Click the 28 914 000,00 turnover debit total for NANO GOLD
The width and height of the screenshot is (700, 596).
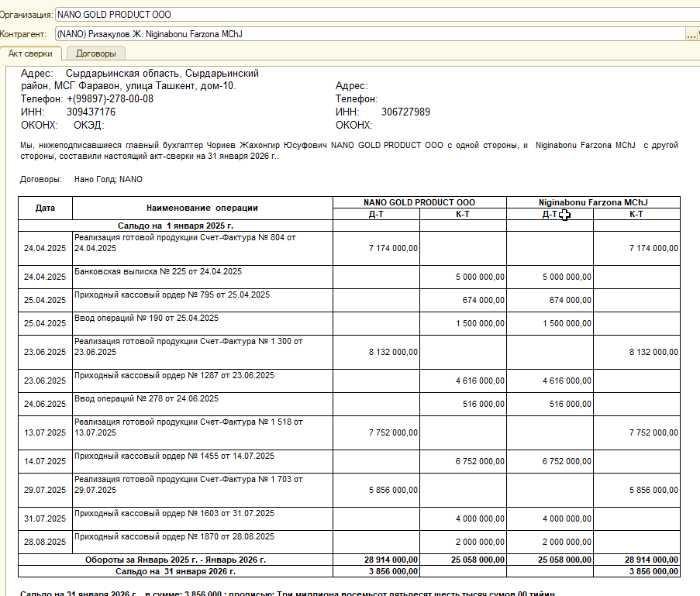(x=376, y=560)
